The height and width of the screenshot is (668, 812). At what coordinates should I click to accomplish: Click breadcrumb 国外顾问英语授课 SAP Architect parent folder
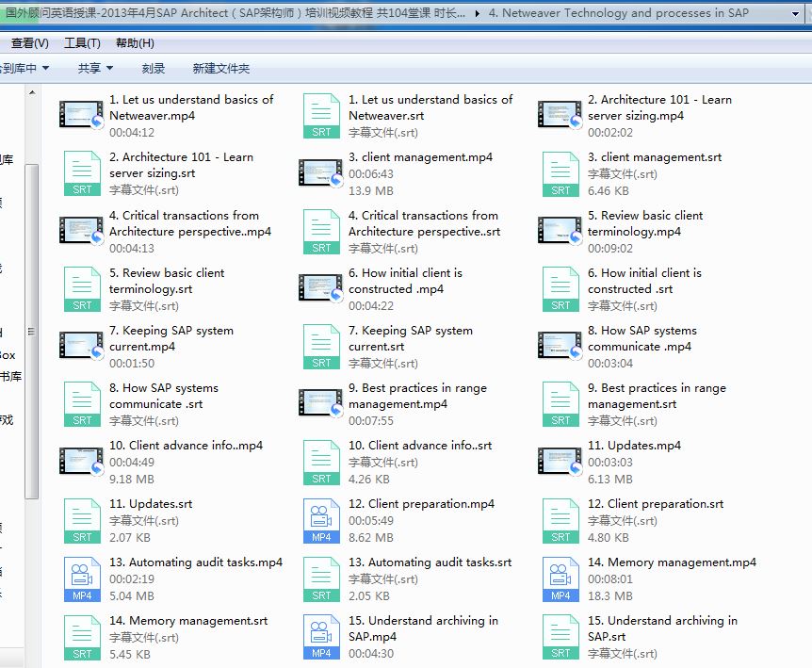(x=235, y=13)
